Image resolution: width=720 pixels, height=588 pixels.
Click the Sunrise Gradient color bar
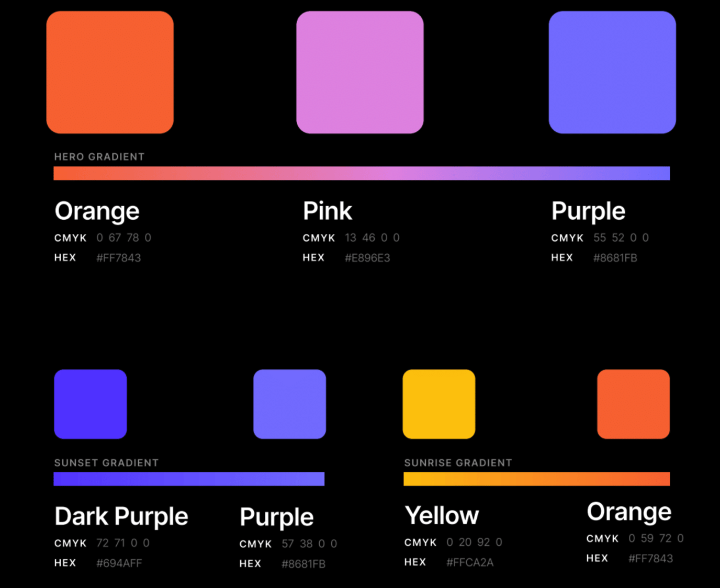pos(536,479)
